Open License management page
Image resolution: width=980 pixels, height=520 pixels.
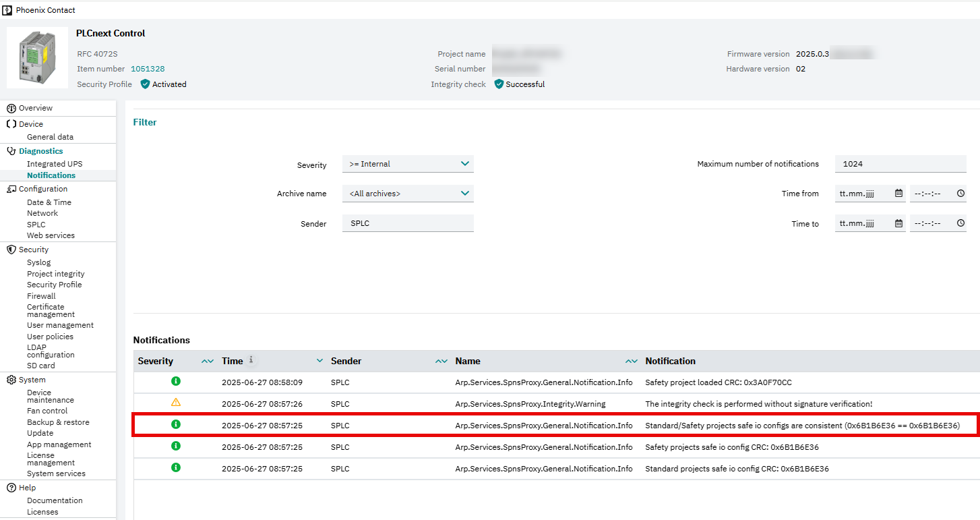[51, 459]
